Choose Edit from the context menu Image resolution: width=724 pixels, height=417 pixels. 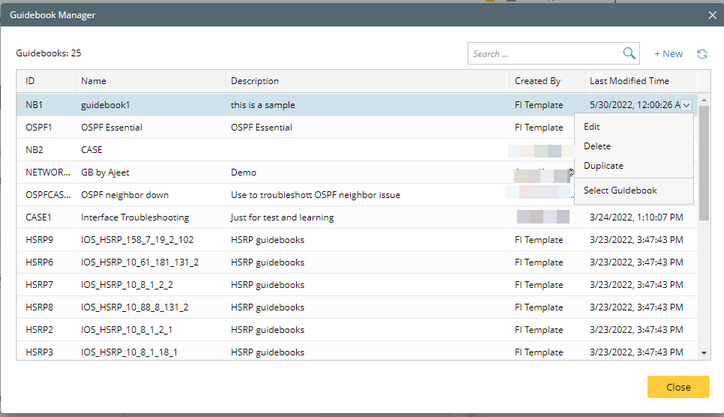(x=592, y=127)
